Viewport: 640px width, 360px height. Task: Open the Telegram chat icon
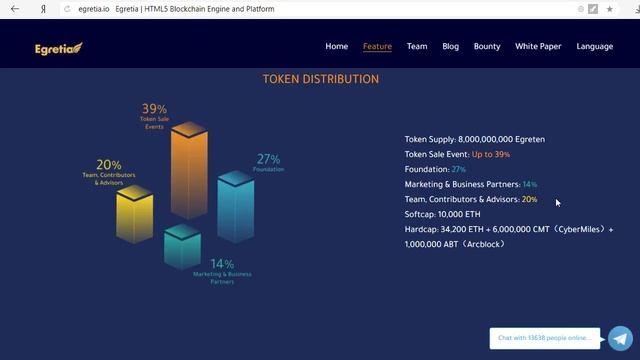(x=620, y=338)
